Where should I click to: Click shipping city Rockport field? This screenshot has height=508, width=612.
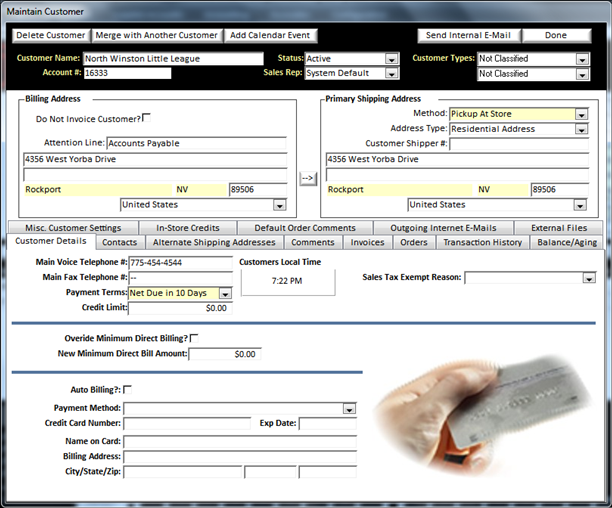tap(400, 190)
